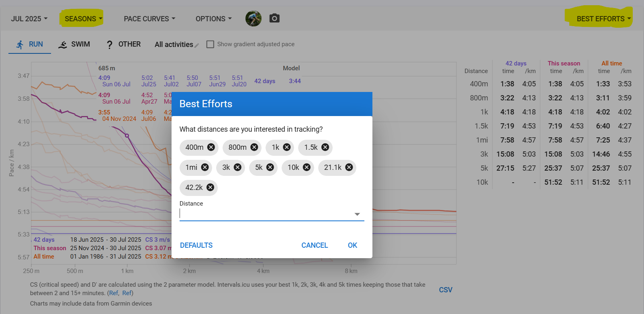Remove the 400m distance chip
This screenshot has width=644, height=314.
click(211, 147)
